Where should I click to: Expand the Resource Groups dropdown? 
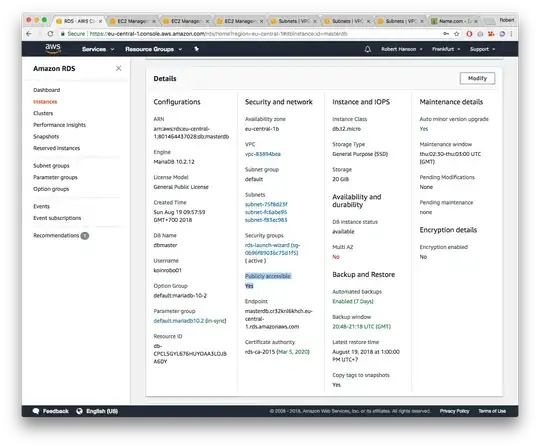[x=154, y=49]
